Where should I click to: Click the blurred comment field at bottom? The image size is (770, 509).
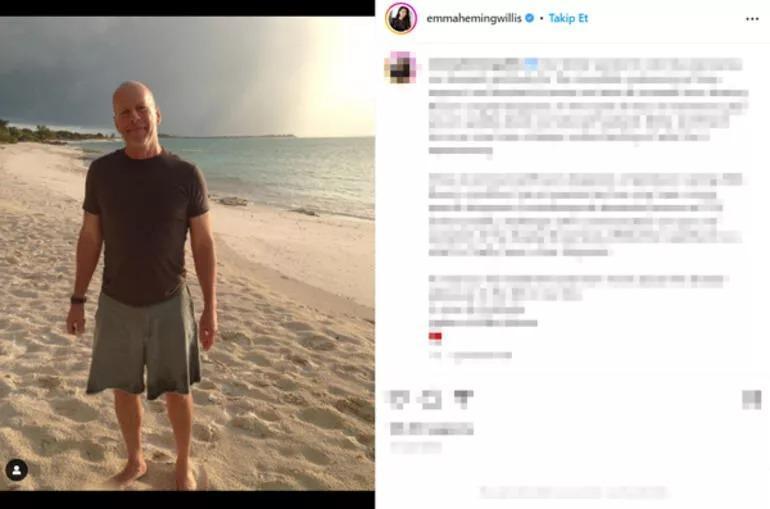tap(573, 492)
